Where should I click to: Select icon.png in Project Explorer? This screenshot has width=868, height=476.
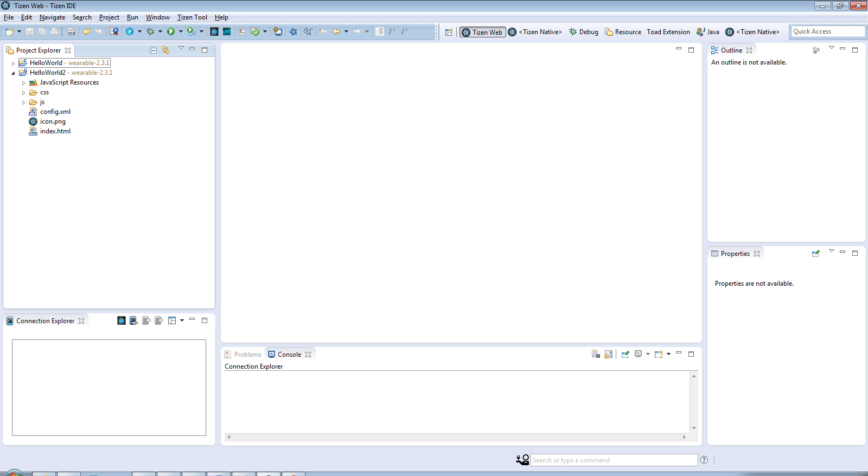(47, 121)
